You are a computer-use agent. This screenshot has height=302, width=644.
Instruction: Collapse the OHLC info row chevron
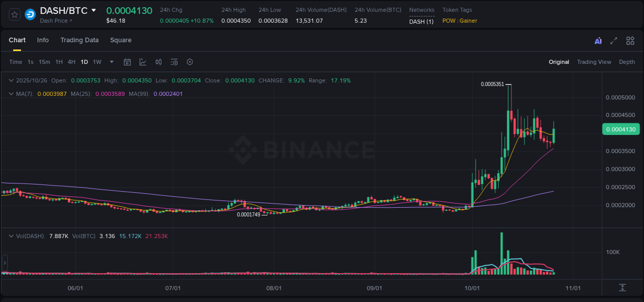[x=11, y=80]
